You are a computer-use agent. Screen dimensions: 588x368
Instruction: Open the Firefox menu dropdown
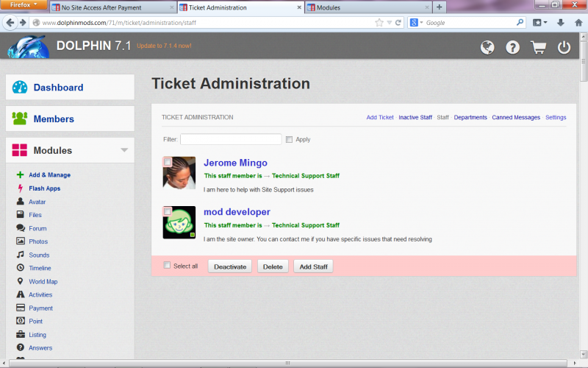24,4
